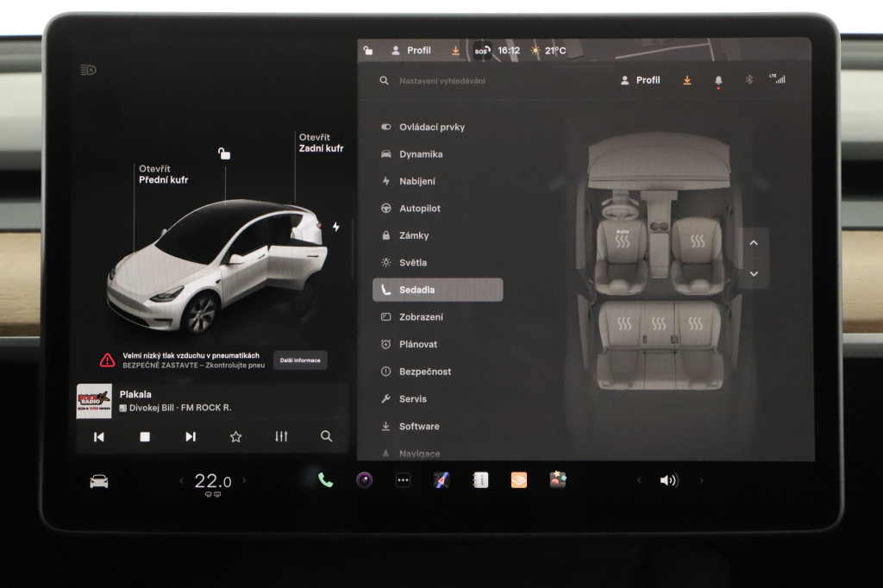Toggle rear left seat heater
This screenshot has height=588, width=883.
(x=624, y=324)
